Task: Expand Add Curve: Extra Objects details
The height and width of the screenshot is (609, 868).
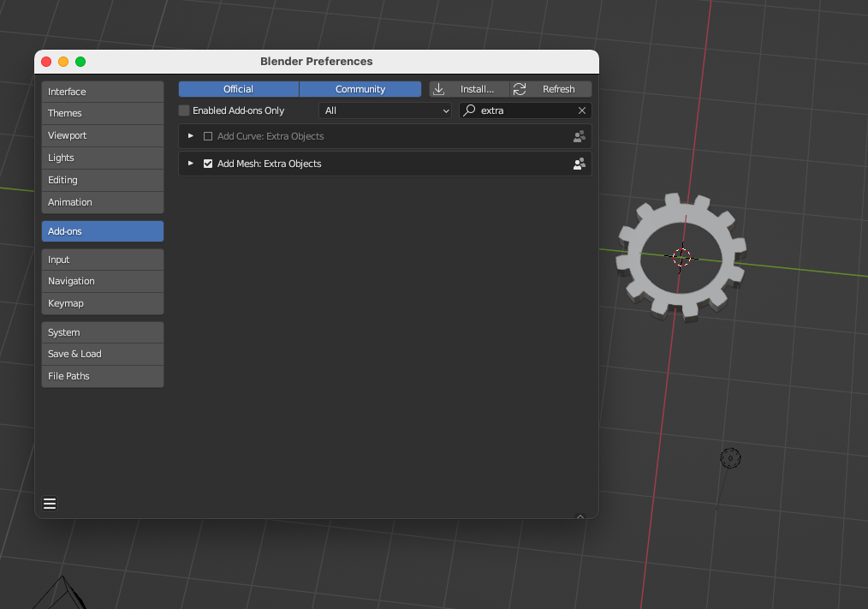Action: coord(190,136)
